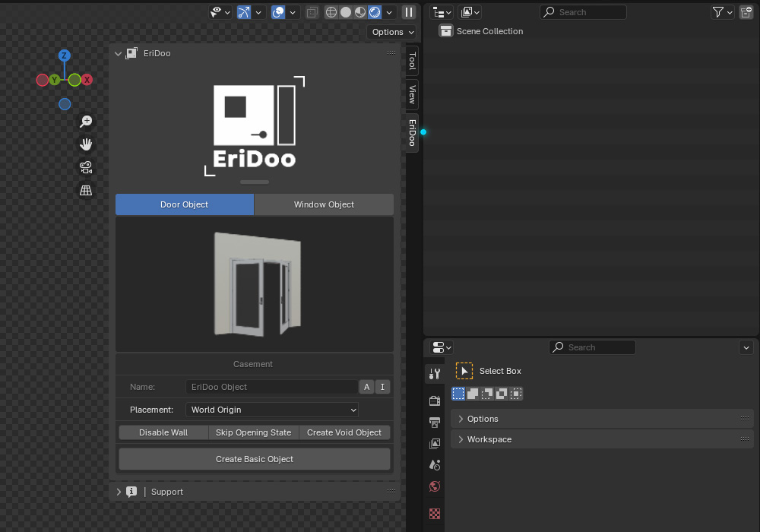Screen dimensions: 760x532
Task: Expand the Workspace panel
Action: 489,439
